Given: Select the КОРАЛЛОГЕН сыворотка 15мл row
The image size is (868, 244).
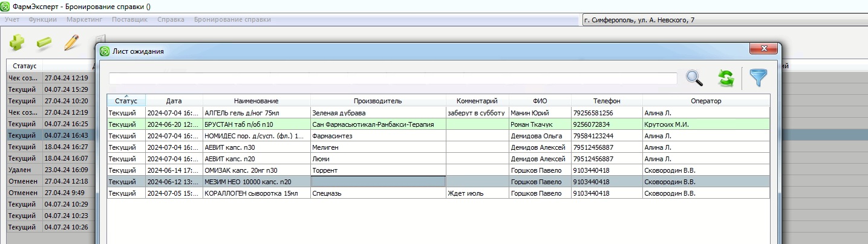Looking at the screenshot, I should (256, 193).
